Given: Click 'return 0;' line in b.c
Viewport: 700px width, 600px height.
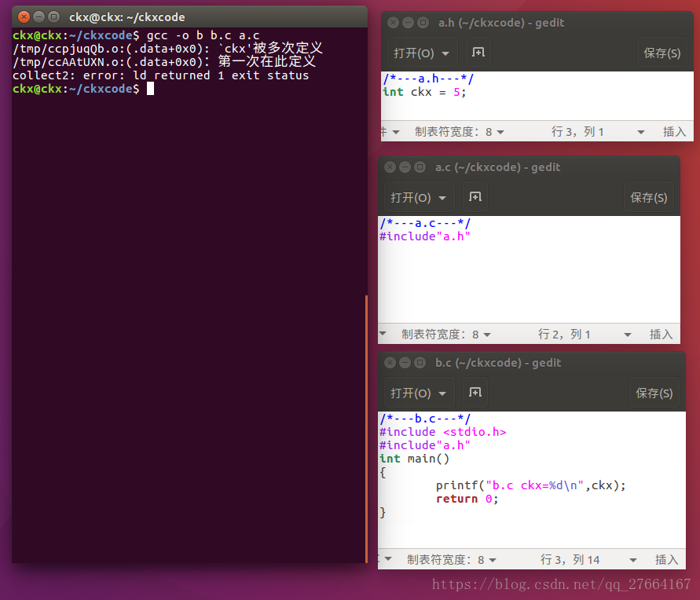Looking at the screenshot, I should (x=467, y=499).
